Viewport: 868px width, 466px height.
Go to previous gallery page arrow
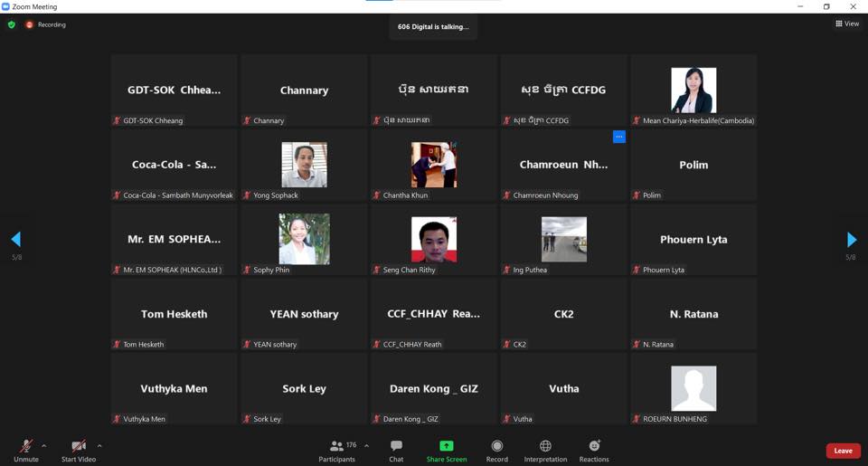point(15,240)
